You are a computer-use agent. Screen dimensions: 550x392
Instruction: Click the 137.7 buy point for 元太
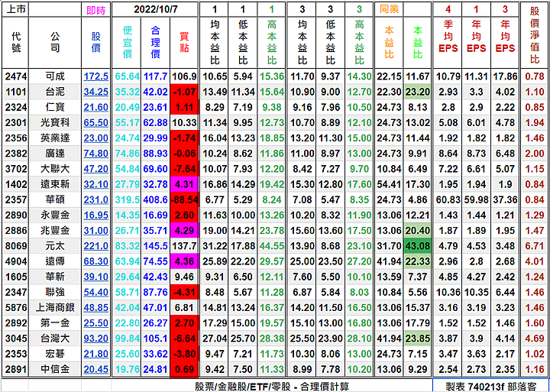tap(184, 246)
